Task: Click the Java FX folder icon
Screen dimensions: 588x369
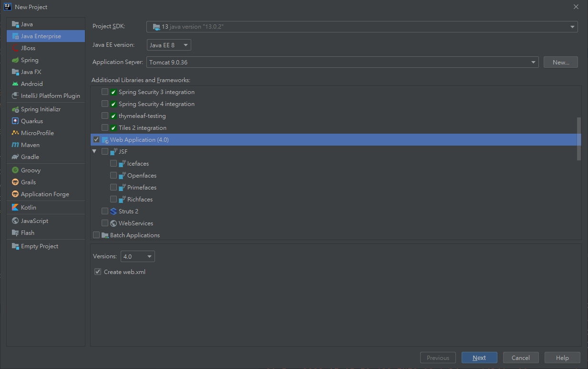Action: [x=15, y=72]
